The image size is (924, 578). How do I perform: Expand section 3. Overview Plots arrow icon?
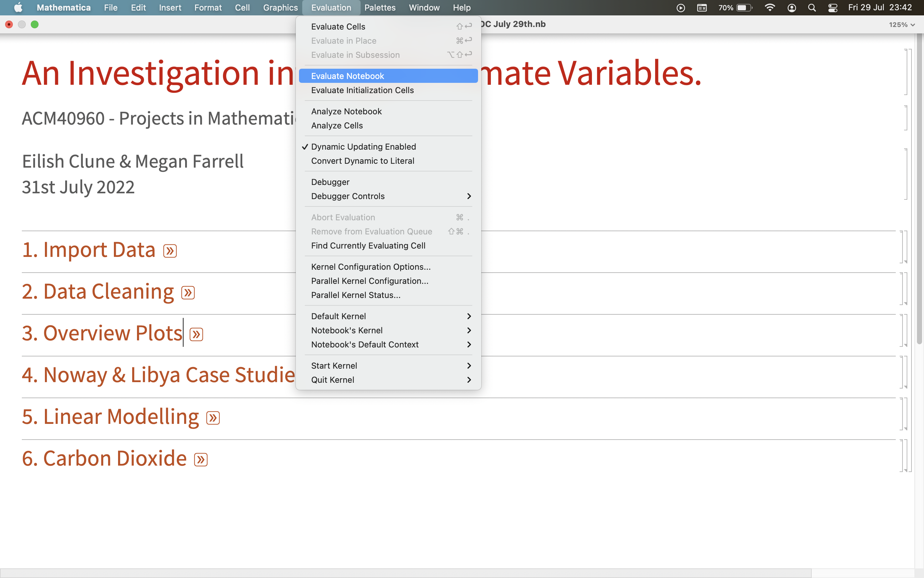coord(196,335)
